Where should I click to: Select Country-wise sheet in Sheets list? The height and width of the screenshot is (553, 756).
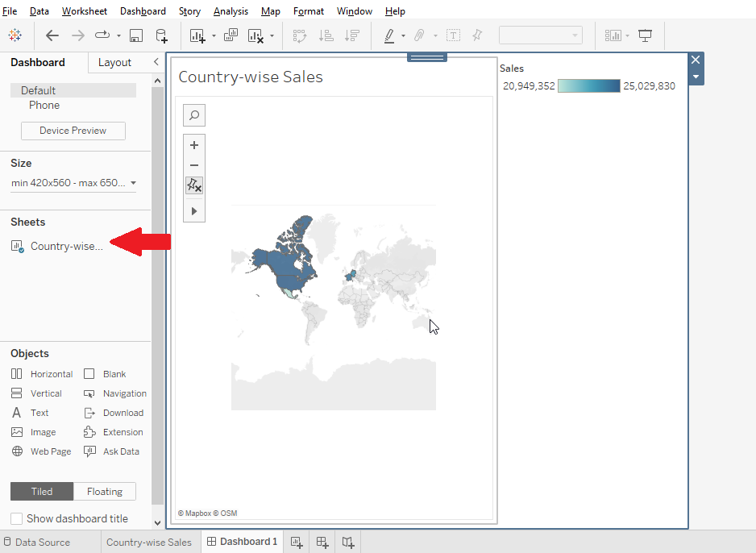pos(57,247)
